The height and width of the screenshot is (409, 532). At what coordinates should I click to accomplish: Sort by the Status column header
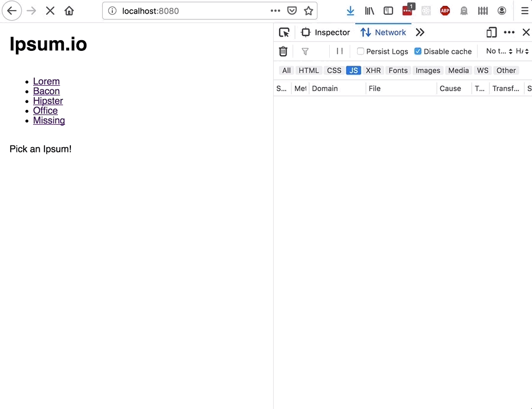point(282,89)
